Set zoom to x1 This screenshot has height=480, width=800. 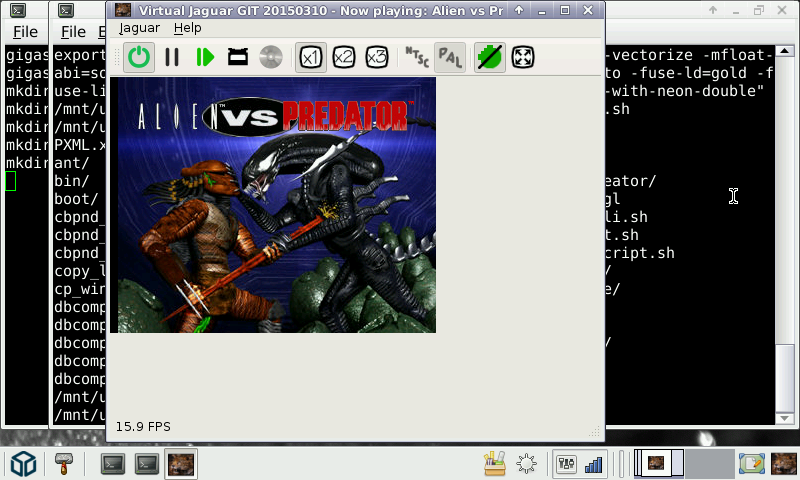(x=311, y=57)
